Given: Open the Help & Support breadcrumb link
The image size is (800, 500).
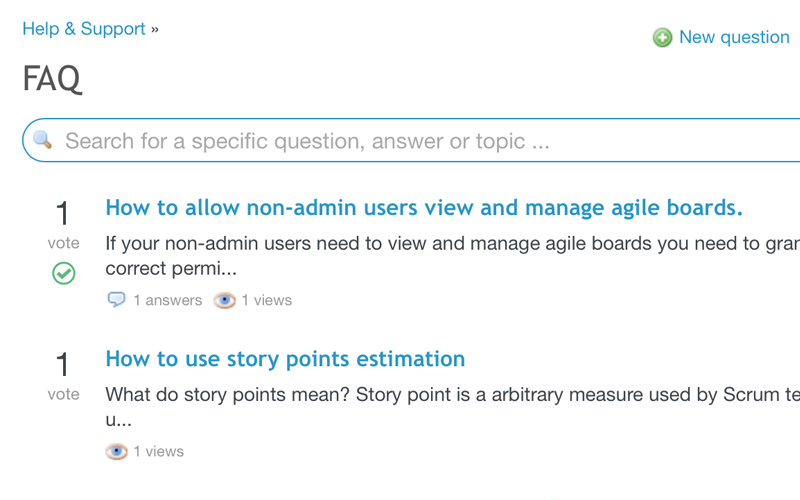Looking at the screenshot, I should (84, 29).
